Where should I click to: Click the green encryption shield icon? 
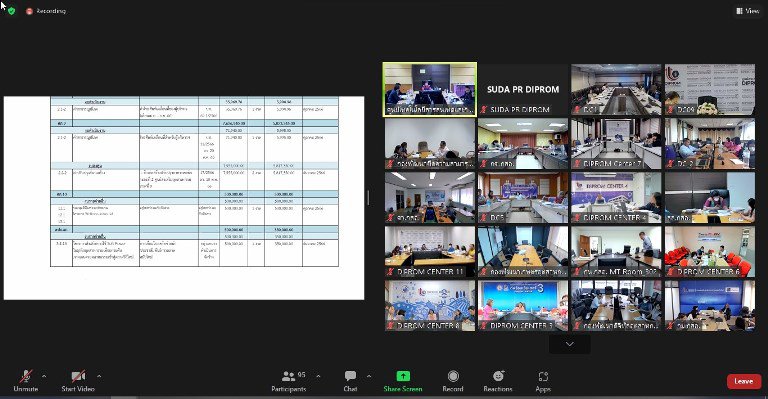pos(12,11)
